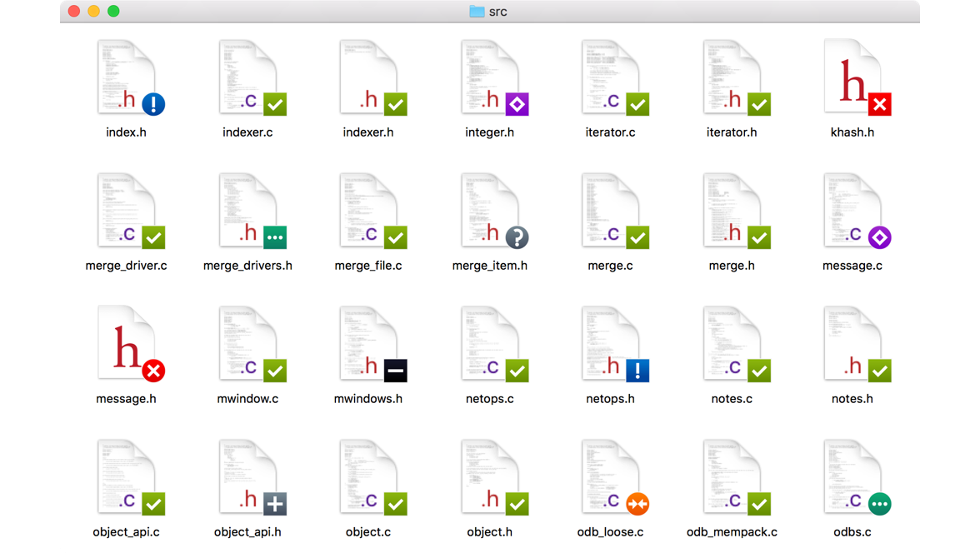
Task: Select merge_item.h with the question mark badge
Action: point(490,212)
